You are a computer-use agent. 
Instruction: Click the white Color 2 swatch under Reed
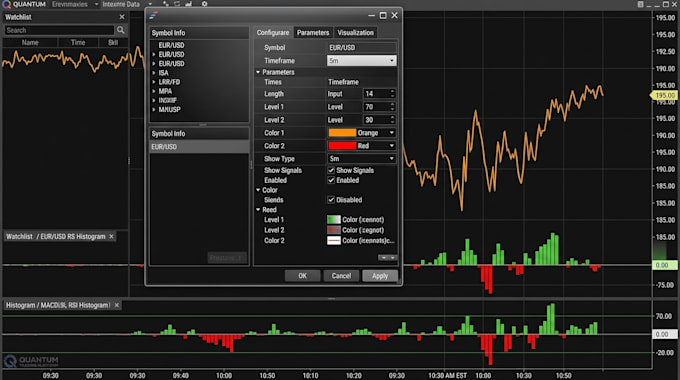pos(333,240)
